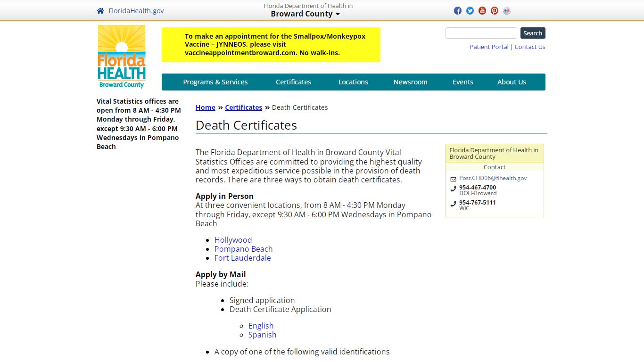Open the About Us menu
Image resolution: width=644 pixels, height=362 pixels.
click(x=512, y=82)
